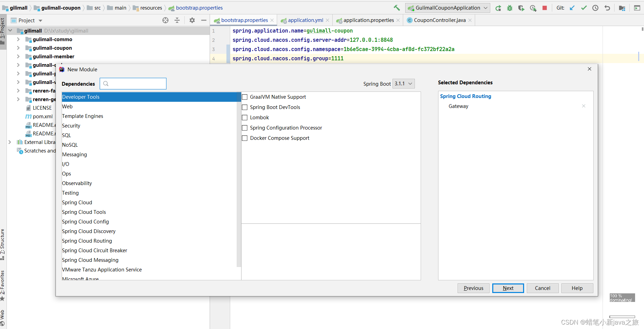Expand External Libraries node

click(10, 142)
